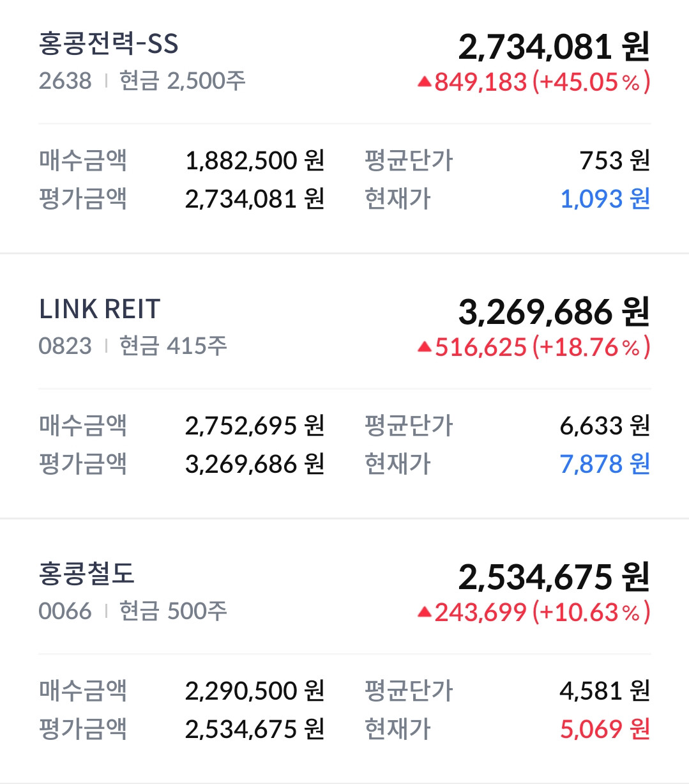Tap the red up-triangle beside 516,625
The height and width of the screenshot is (784, 689).
pyautogui.click(x=425, y=347)
